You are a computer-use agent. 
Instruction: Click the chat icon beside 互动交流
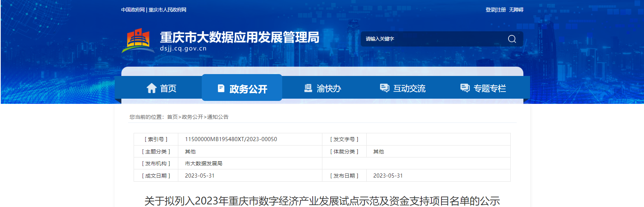pos(384,88)
